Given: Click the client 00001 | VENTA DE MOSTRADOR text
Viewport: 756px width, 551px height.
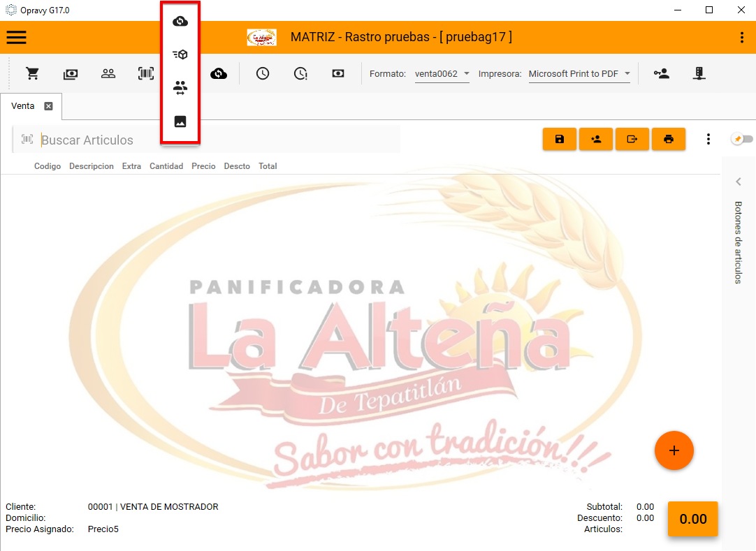Looking at the screenshot, I should pos(153,506).
